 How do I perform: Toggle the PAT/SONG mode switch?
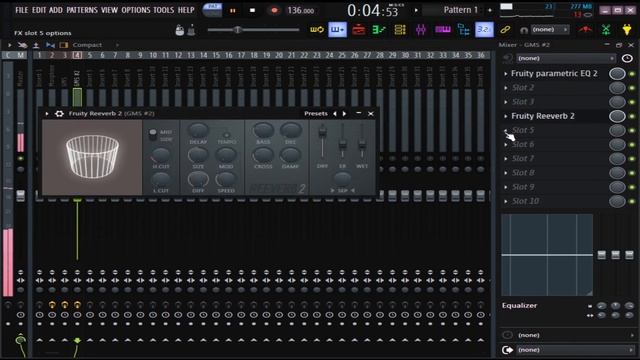[212, 10]
